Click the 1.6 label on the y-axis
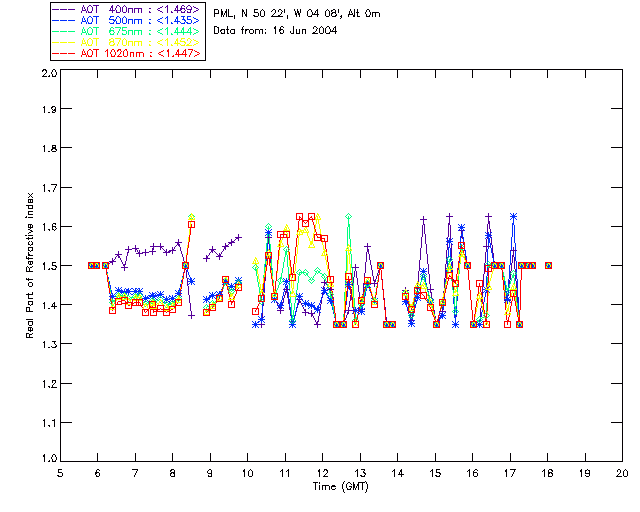 tap(49, 227)
